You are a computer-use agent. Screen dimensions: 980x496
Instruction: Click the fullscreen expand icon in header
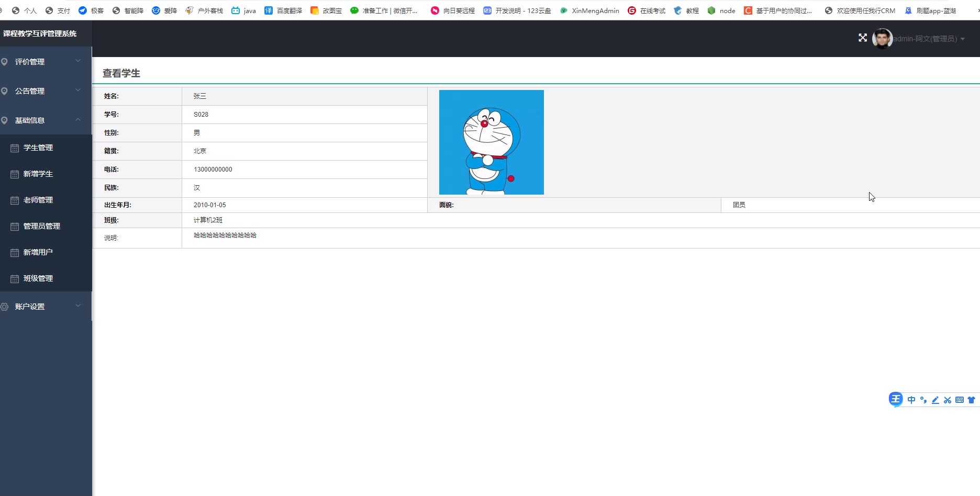[x=863, y=38]
